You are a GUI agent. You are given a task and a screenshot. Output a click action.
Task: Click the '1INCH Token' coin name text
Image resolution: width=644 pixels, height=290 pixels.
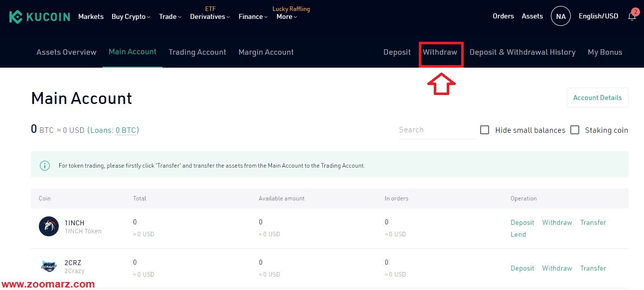pyautogui.click(x=83, y=231)
